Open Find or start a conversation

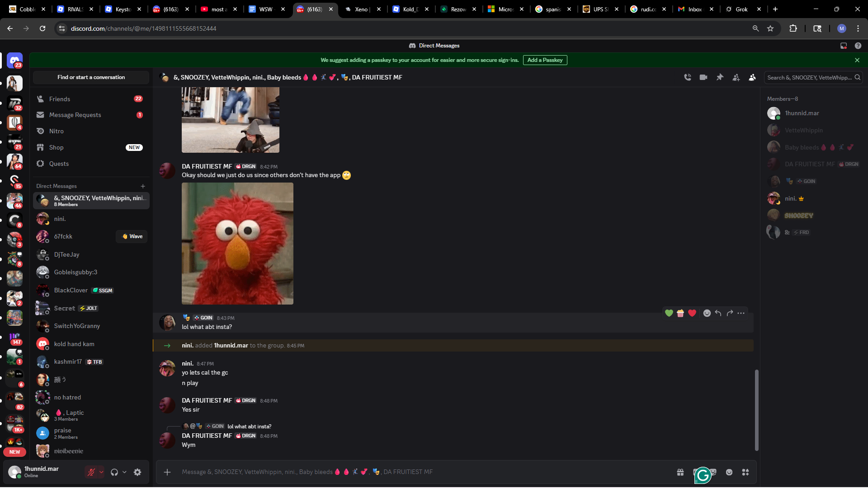91,77
